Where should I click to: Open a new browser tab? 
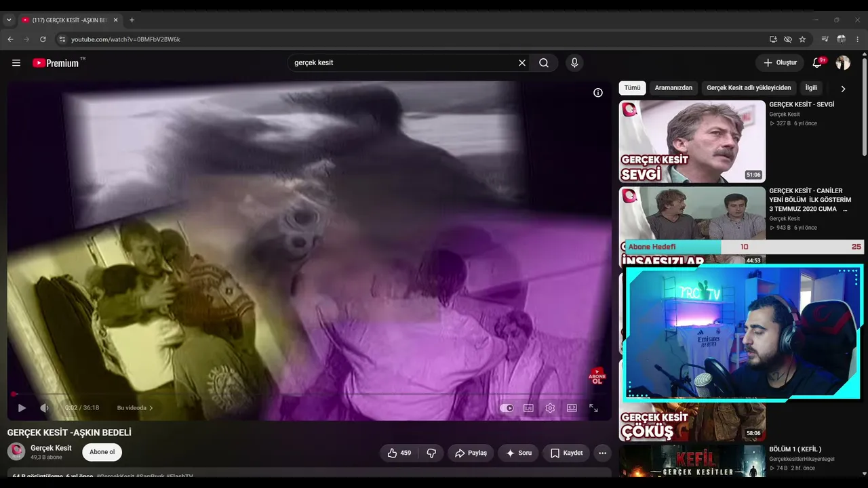pyautogui.click(x=132, y=20)
